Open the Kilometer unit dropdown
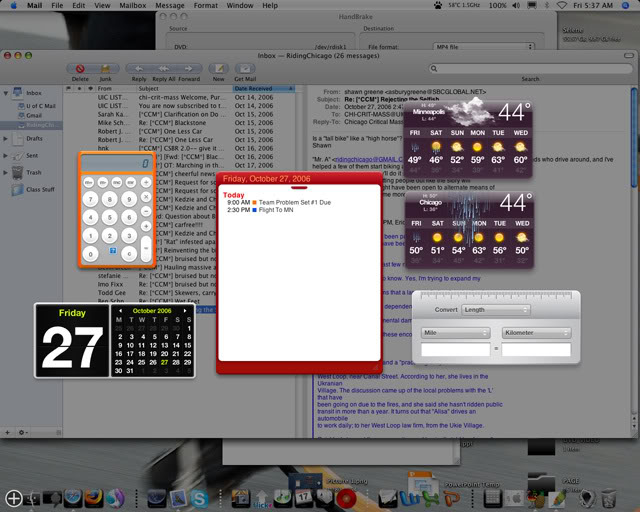 tap(536, 333)
